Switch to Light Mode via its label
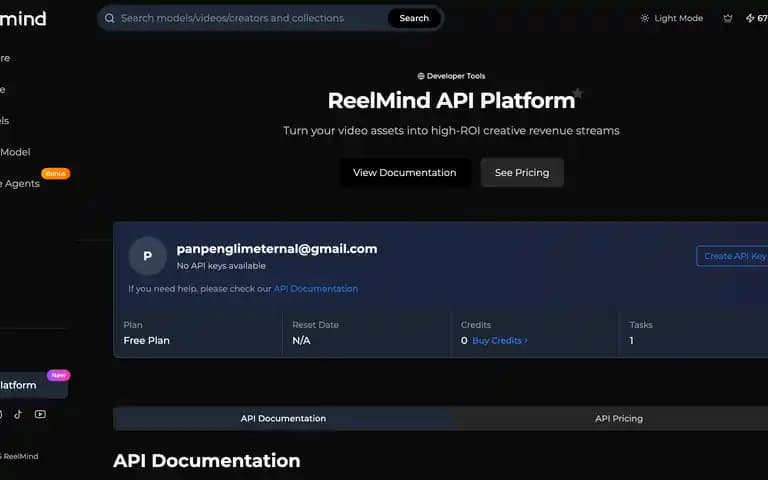Screen dimensions: 768x480 678,18
